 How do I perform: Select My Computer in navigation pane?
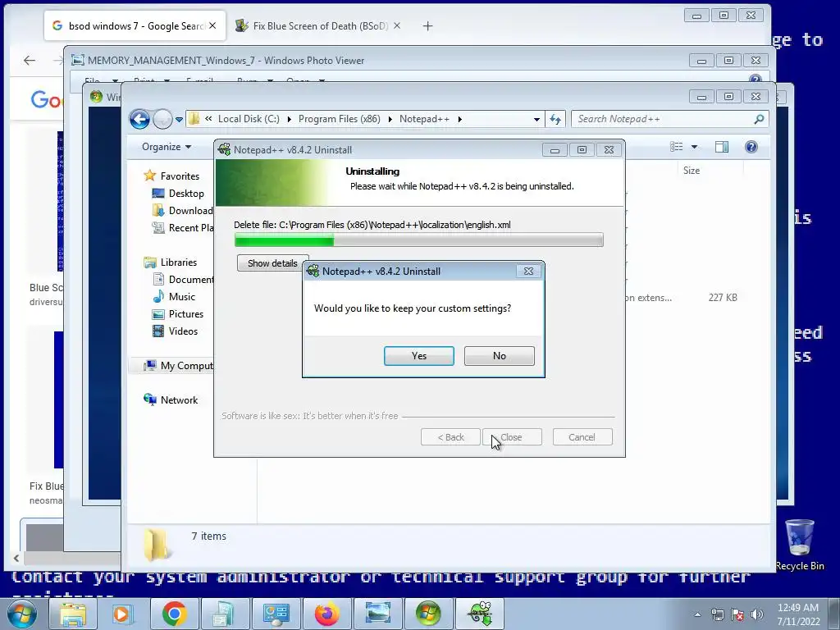[x=178, y=365]
